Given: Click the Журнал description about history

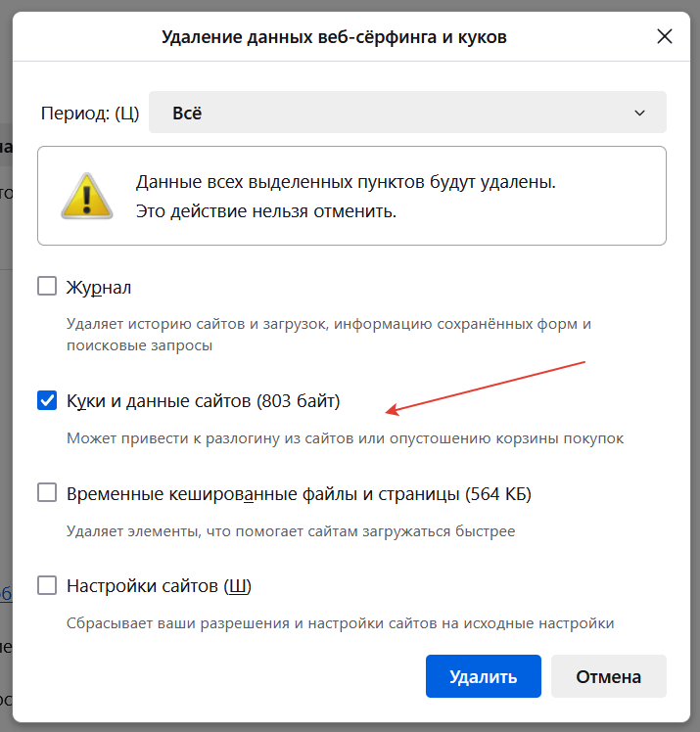Looking at the screenshot, I should tap(329, 335).
